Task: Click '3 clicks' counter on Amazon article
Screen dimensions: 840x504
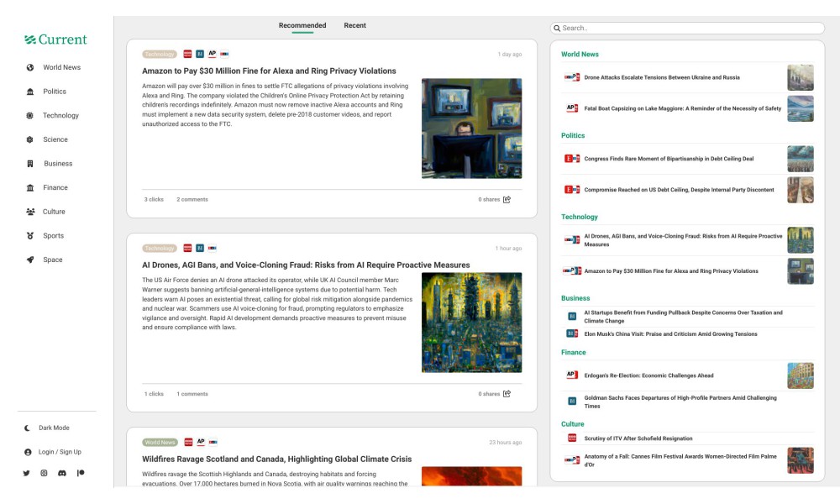Action: pyautogui.click(x=154, y=200)
